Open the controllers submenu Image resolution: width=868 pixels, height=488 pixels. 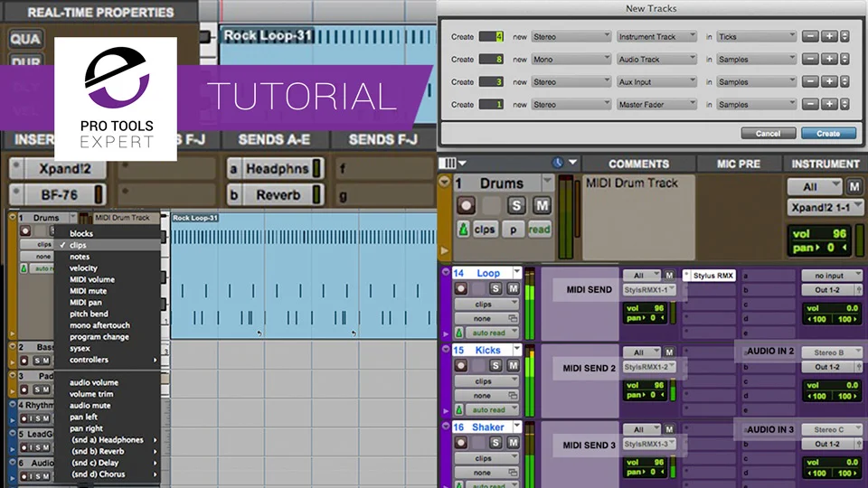pos(108,360)
